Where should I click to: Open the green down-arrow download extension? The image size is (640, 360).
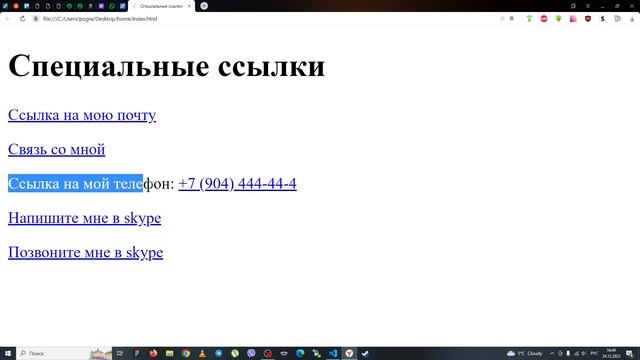point(558,19)
